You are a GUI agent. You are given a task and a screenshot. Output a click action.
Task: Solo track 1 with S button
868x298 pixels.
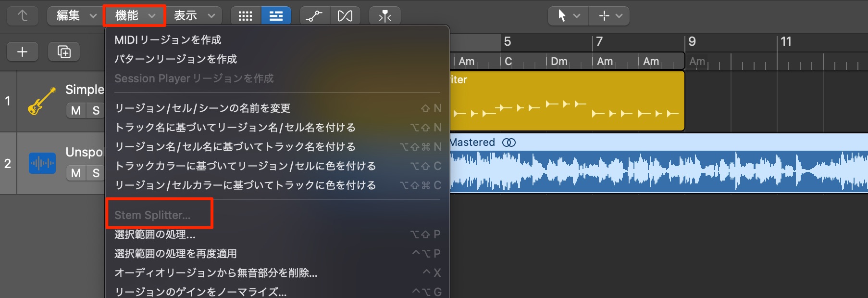[96, 110]
